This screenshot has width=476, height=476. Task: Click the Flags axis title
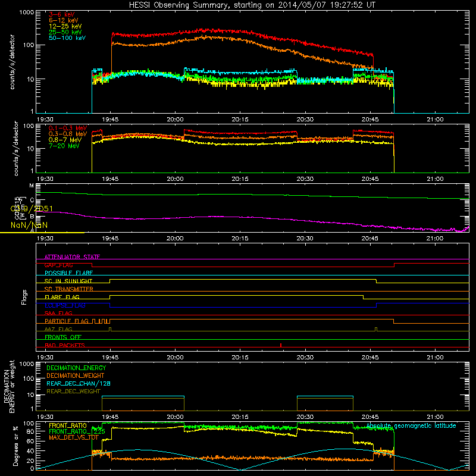tap(24, 297)
